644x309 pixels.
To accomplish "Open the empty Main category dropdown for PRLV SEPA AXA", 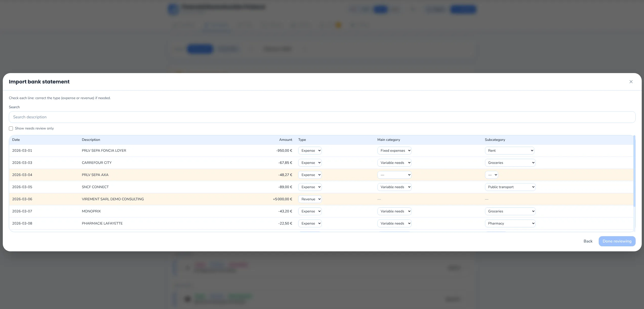I will [x=394, y=175].
